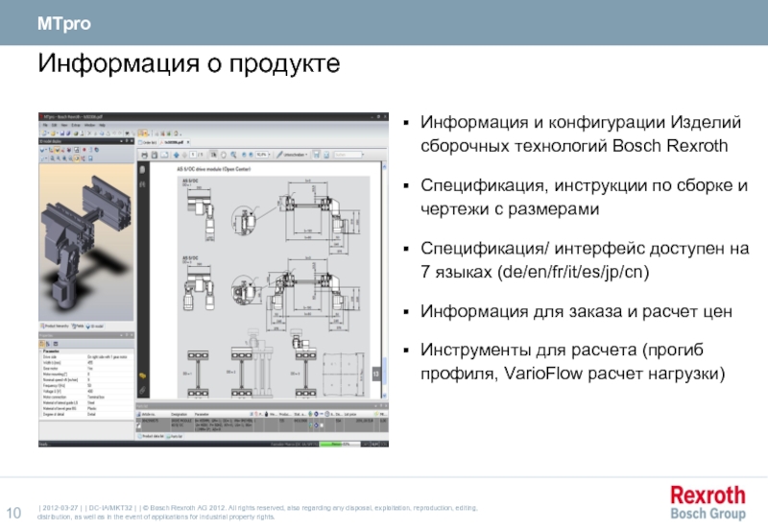Select the DRIVE MODULE parts list row
This screenshot has height=532, width=768.
point(262,424)
